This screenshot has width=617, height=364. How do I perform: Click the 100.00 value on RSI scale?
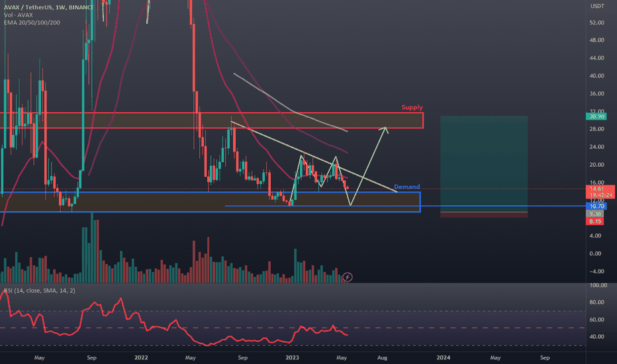pos(598,285)
